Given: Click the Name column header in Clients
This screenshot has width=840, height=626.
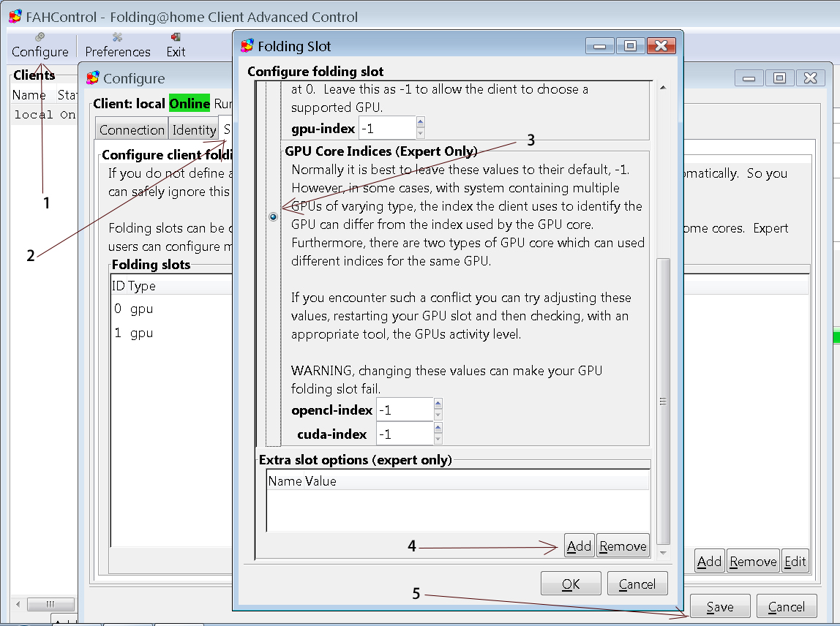Looking at the screenshot, I should [29, 95].
